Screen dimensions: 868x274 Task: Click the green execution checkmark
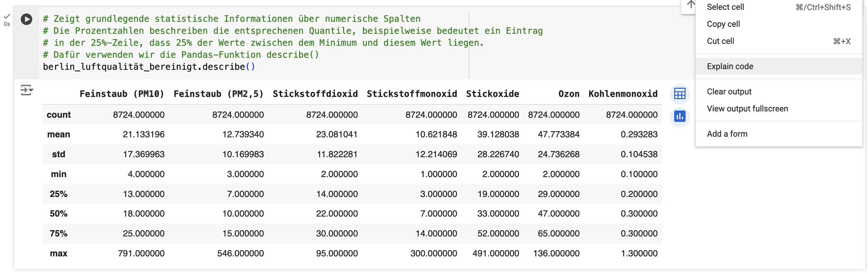pos(7,16)
